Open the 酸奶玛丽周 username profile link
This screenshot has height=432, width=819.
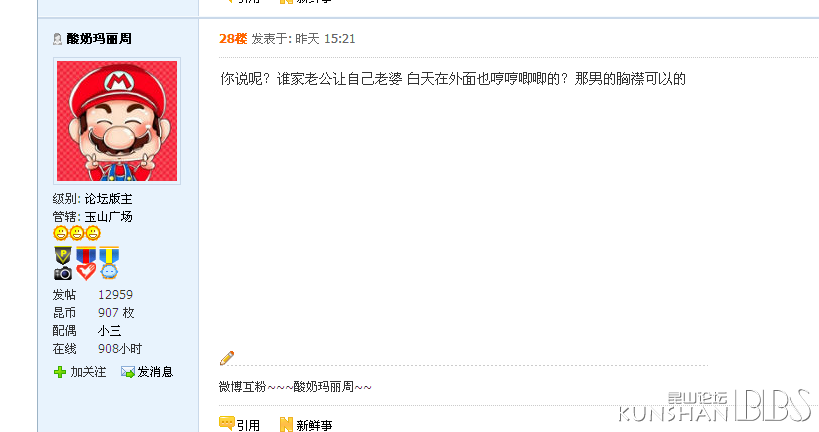tap(99, 39)
